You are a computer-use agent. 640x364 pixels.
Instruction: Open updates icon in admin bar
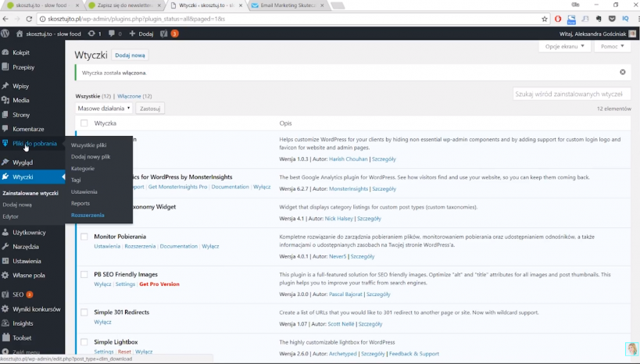click(x=91, y=34)
